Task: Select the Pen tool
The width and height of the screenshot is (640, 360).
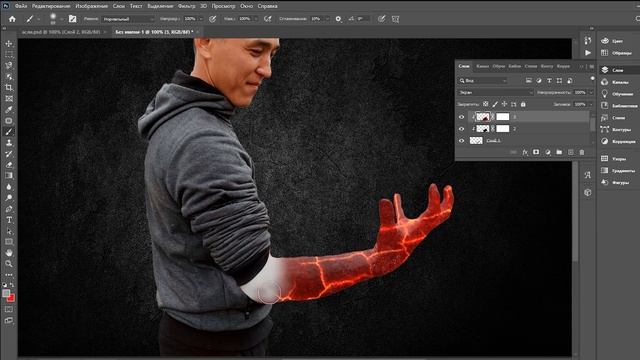Action: [9, 209]
